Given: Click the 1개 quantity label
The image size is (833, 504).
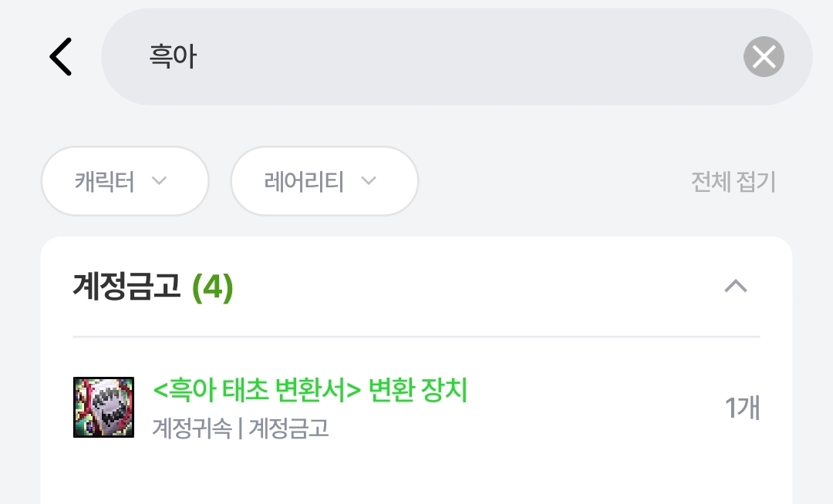Looking at the screenshot, I should point(742,408).
